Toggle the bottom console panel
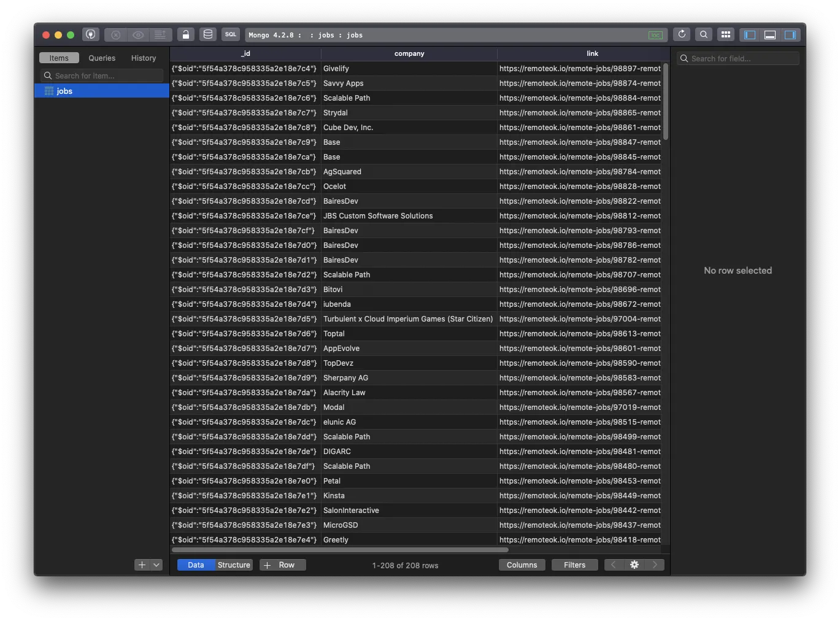840x621 pixels. [770, 35]
